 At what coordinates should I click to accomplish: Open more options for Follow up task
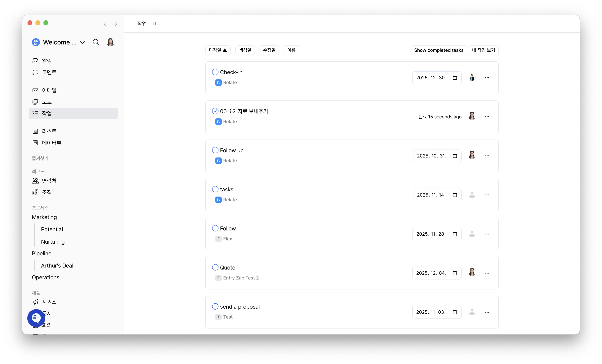click(487, 156)
